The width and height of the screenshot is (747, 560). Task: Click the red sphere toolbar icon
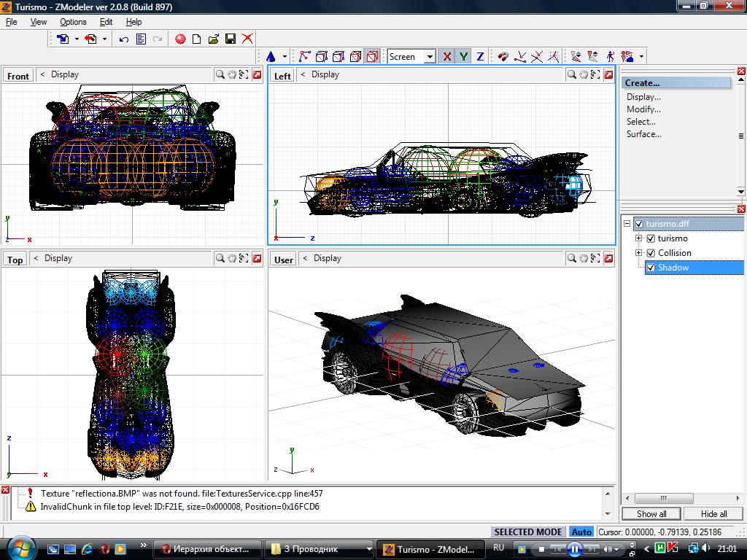point(180,39)
